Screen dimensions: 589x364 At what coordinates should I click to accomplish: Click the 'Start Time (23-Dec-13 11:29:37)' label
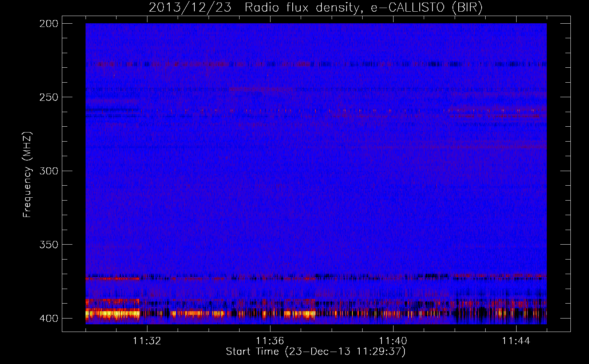click(x=316, y=352)
